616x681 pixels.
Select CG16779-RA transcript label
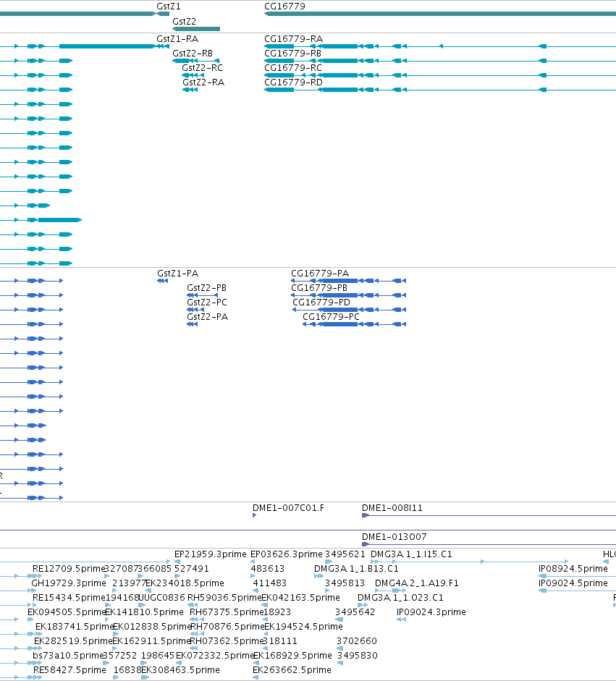[x=294, y=39]
